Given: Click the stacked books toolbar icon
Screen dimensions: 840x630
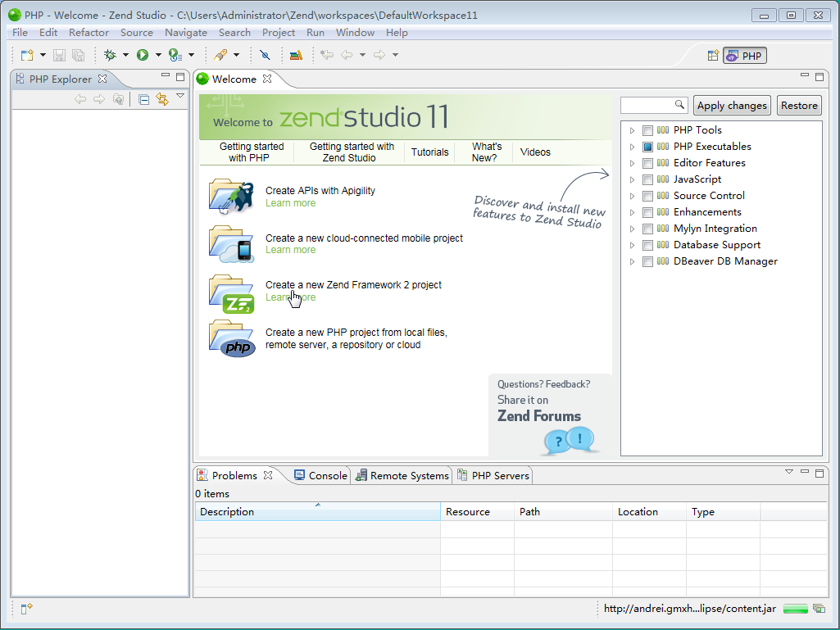Looking at the screenshot, I should tap(296, 55).
